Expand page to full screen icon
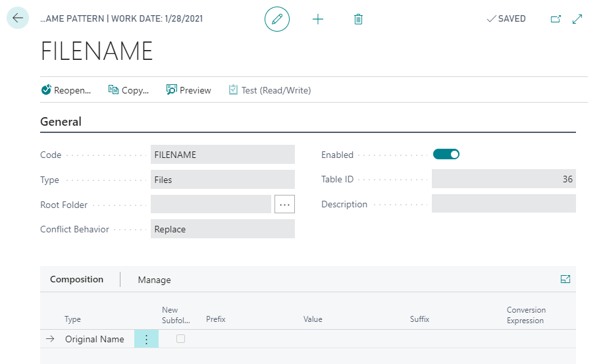 pyautogui.click(x=577, y=19)
